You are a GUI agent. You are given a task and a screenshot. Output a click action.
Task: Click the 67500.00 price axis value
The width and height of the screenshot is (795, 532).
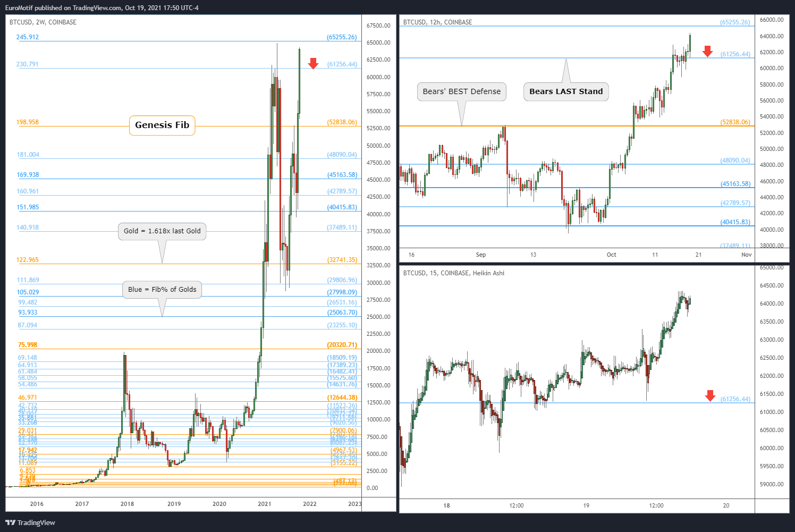(378, 26)
